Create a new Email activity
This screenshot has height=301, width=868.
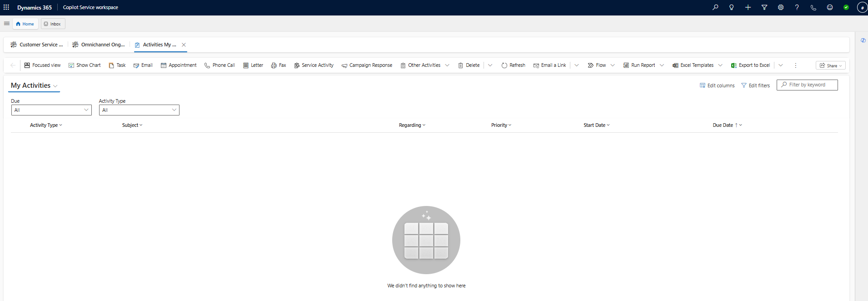(x=143, y=65)
